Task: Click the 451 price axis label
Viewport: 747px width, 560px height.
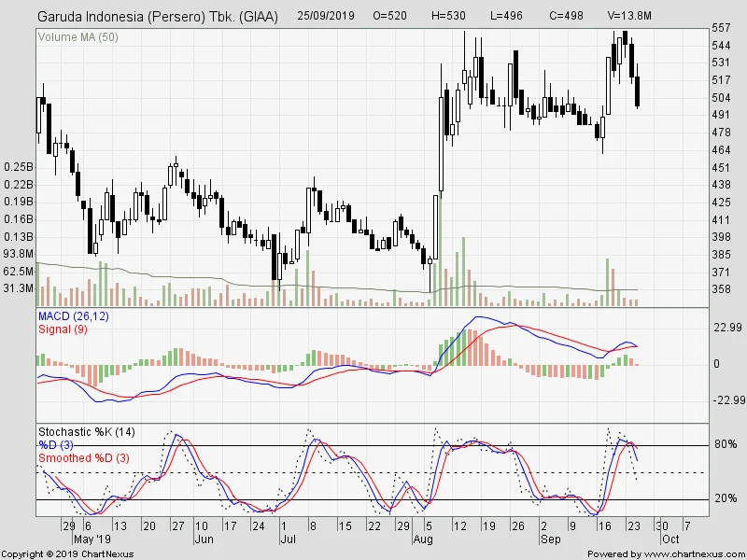Action: (721, 168)
